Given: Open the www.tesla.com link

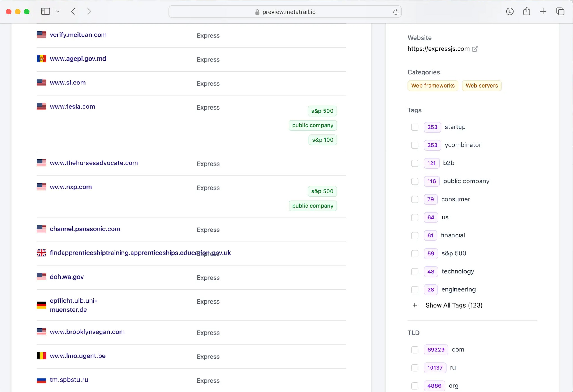Looking at the screenshot, I should tap(72, 106).
